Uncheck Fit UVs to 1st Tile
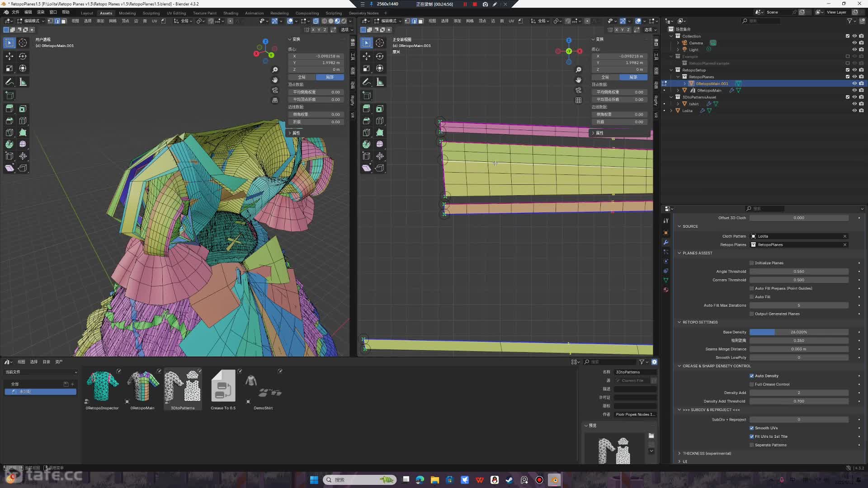The image size is (868, 488). (752, 437)
